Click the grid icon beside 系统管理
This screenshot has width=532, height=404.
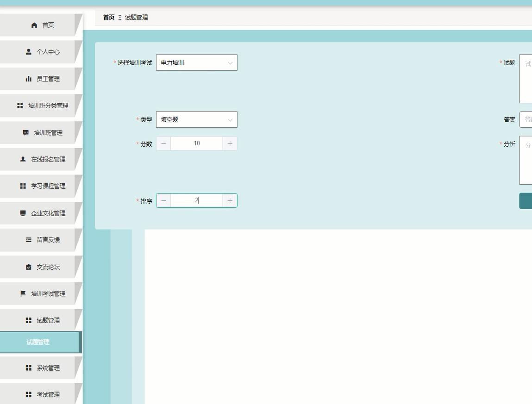tap(29, 368)
